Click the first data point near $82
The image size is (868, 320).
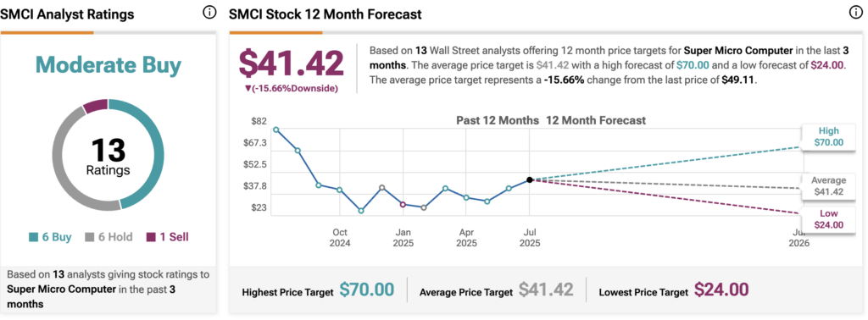(x=276, y=130)
